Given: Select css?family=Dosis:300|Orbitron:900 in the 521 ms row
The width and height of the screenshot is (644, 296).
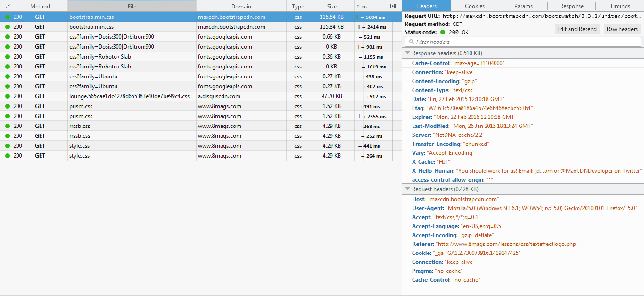Looking at the screenshot, I should click(112, 37).
